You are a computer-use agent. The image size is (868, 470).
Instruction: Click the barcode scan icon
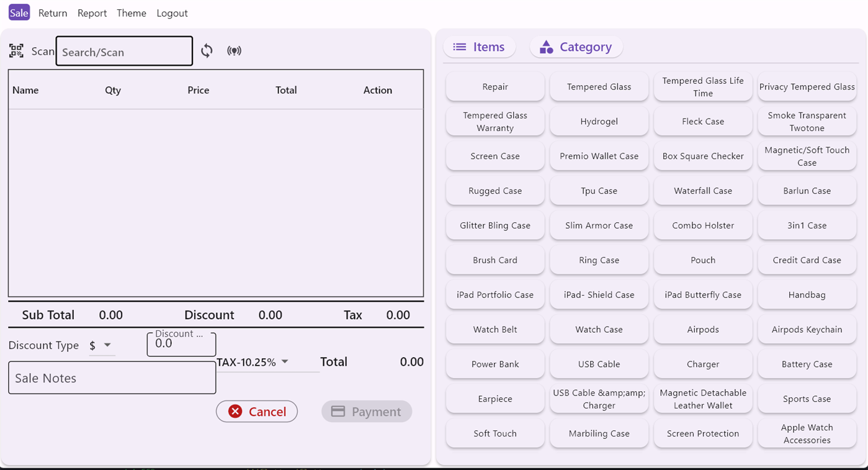tap(16, 50)
